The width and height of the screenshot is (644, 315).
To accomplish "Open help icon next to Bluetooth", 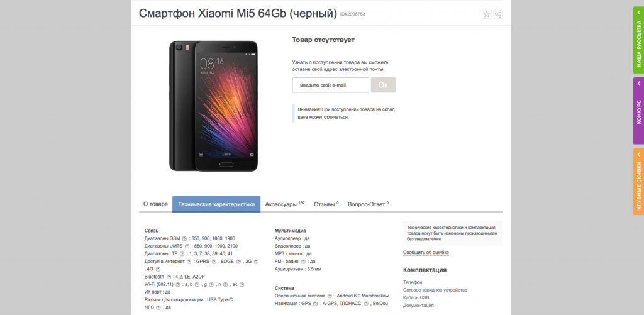I will [x=169, y=277].
